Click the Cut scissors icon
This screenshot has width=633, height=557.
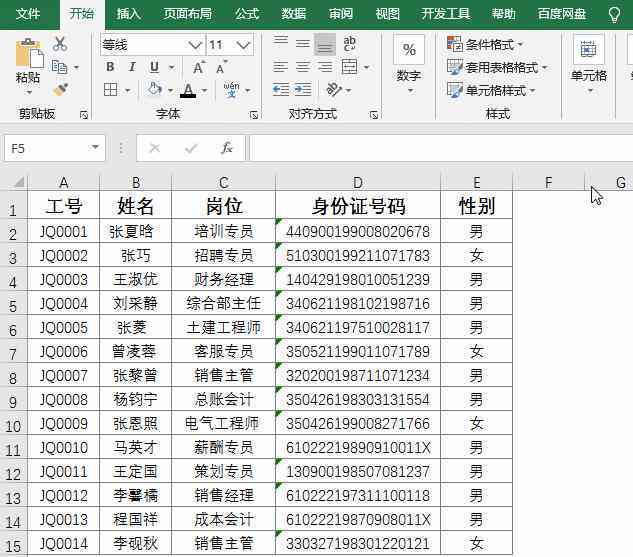tap(60, 44)
